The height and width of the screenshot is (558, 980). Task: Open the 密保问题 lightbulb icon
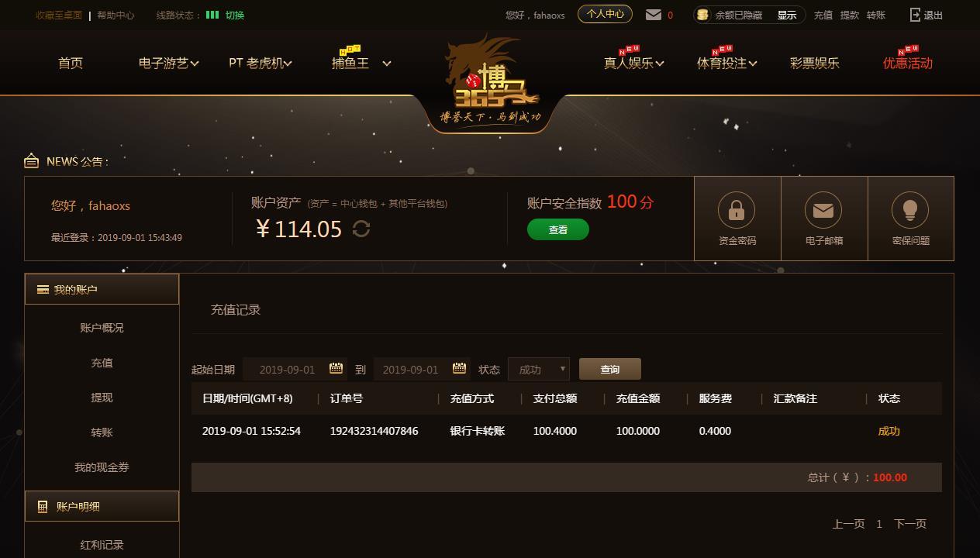[910, 210]
